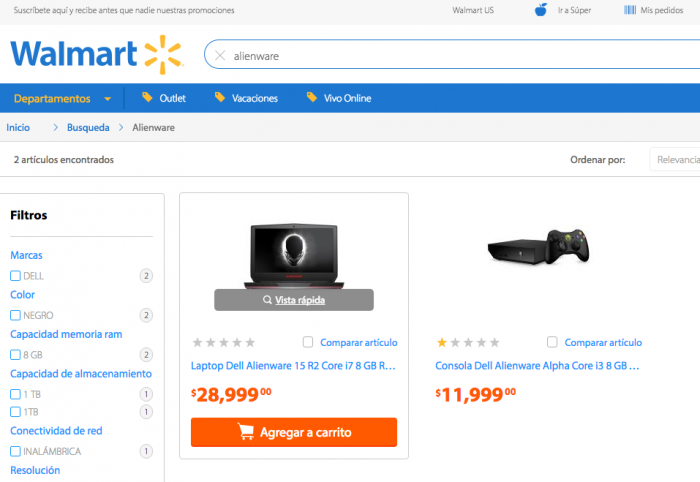
Task: Enable the NEGRO color filter
Action: tap(16, 315)
